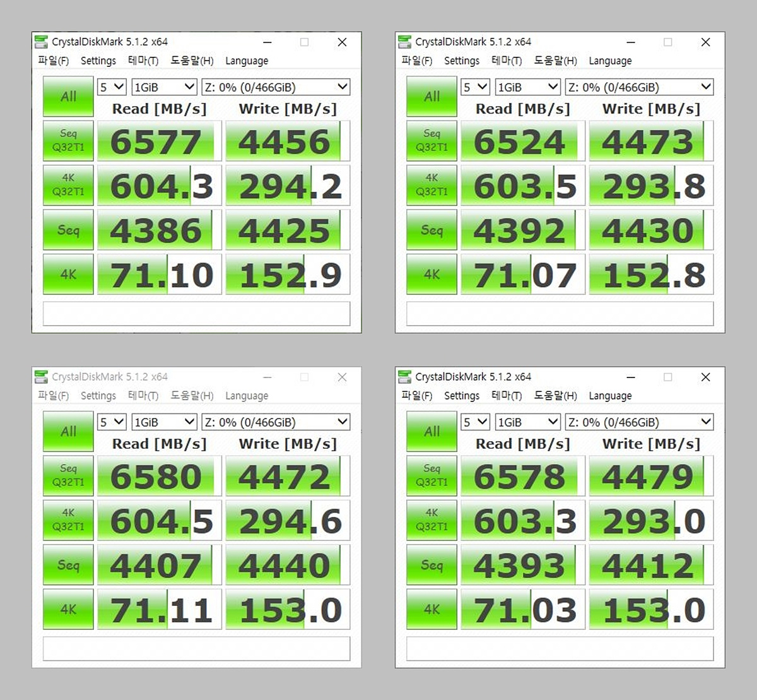The width and height of the screenshot is (757, 700).
Task: Open test count dropdown in the 6577 window
Action: point(112,87)
